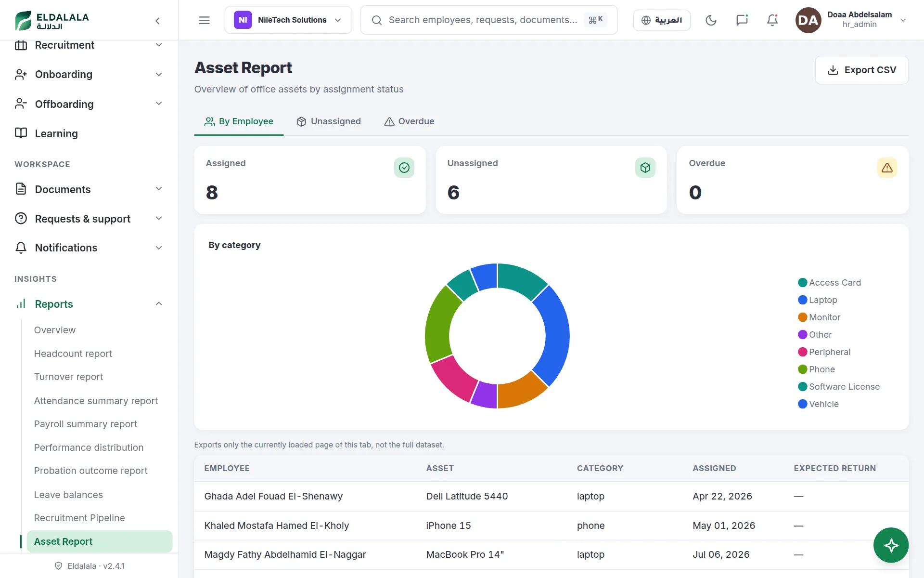The image size is (924, 578).
Task: Click the shield icon beside the version
Action: [58, 566]
